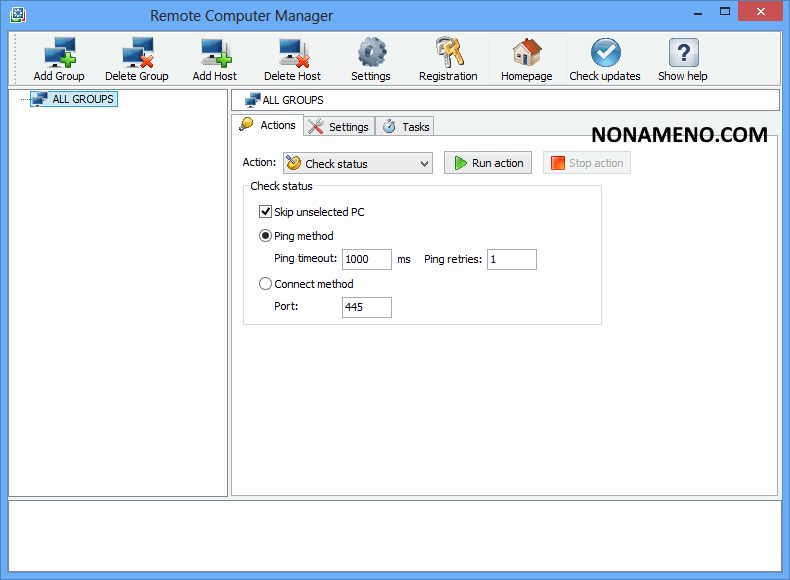Open Show help question mark icon
Screen dimensions: 790x580
click(x=682, y=53)
